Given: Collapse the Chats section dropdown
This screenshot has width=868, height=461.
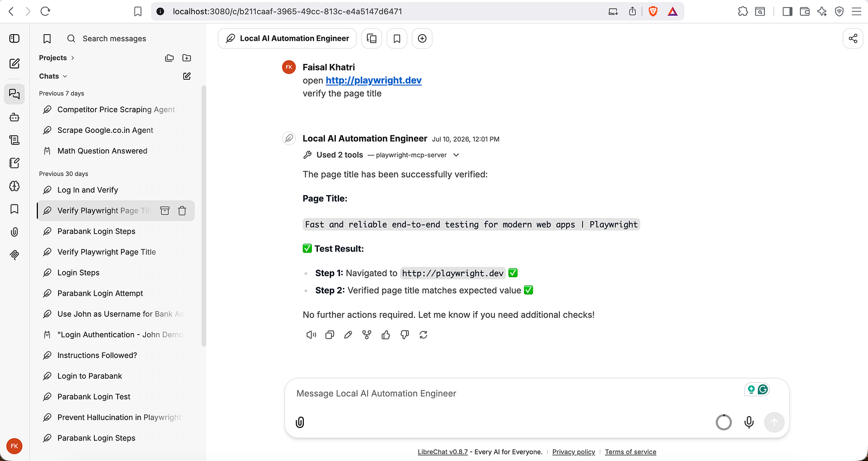Looking at the screenshot, I should (x=65, y=76).
